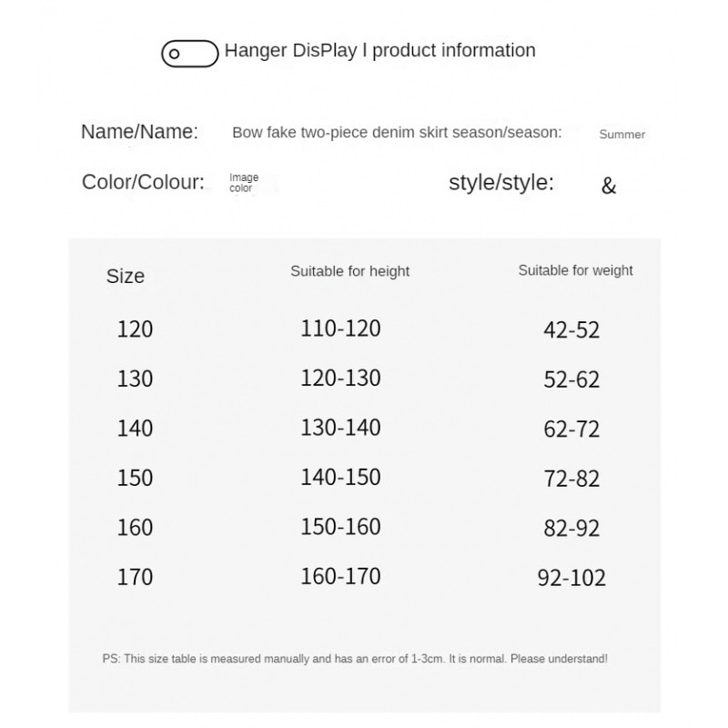
Task: Click the Suitable for weight header
Action: coord(575,270)
